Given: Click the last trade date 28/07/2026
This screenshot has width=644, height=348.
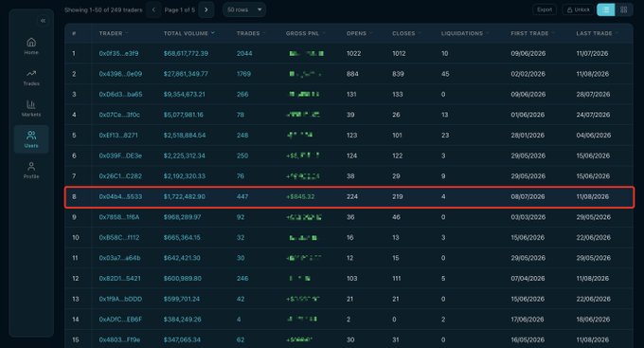Looking at the screenshot, I should tap(593, 94).
